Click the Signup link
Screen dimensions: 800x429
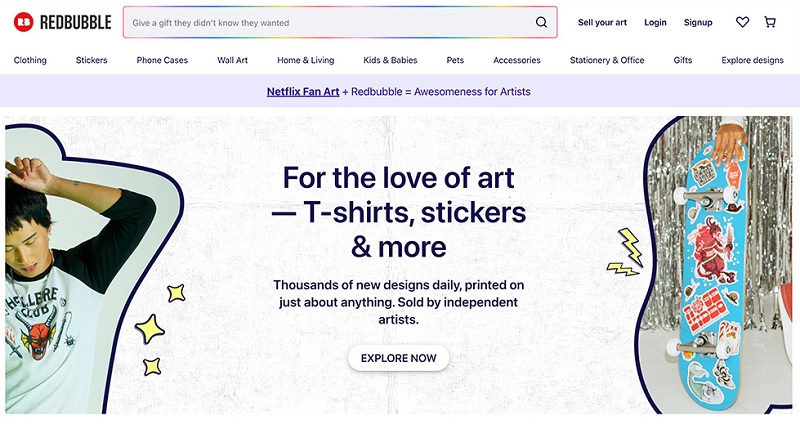click(x=698, y=22)
